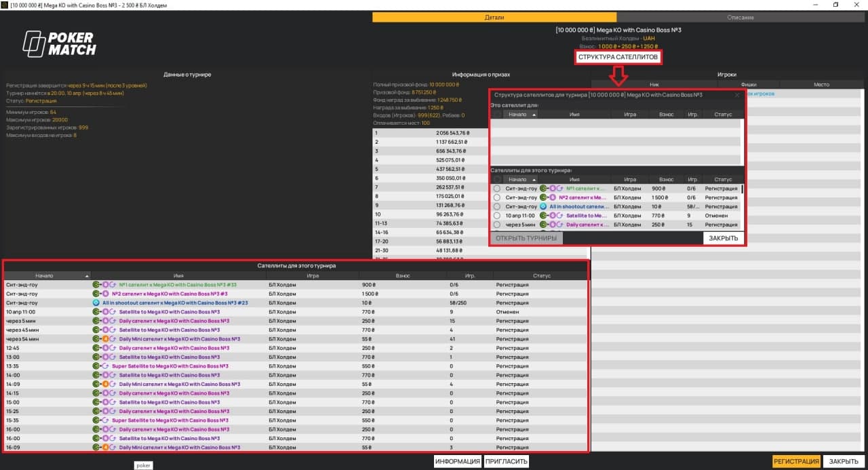Switch to the Детали tab
This screenshot has width=868, height=470.
click(x=494, y=17)
